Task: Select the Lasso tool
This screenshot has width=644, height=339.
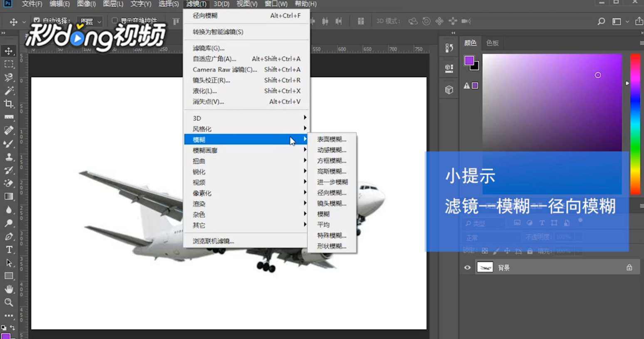Action: [9, 78]
